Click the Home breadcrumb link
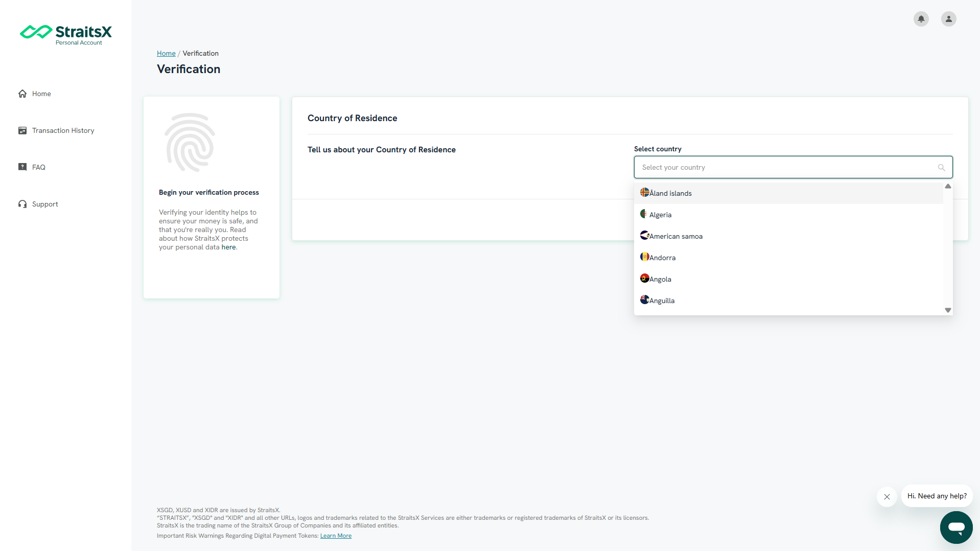The height and width of the screenshot is (551, 980). tap(166, 53)
